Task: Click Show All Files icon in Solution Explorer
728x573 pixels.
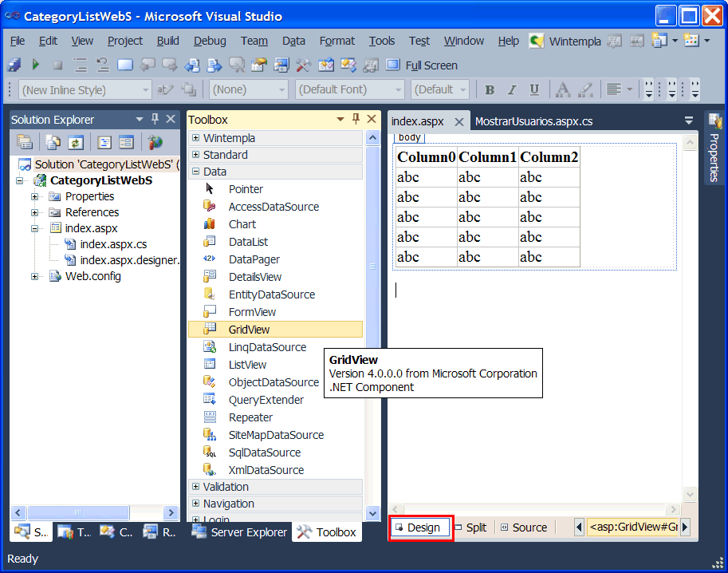Action: point(53,142)
